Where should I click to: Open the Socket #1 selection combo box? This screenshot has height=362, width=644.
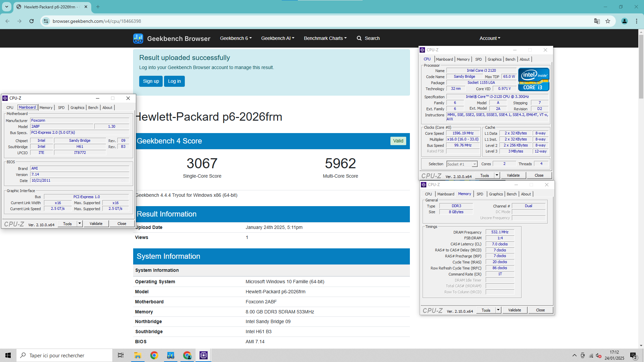(462, 164)
